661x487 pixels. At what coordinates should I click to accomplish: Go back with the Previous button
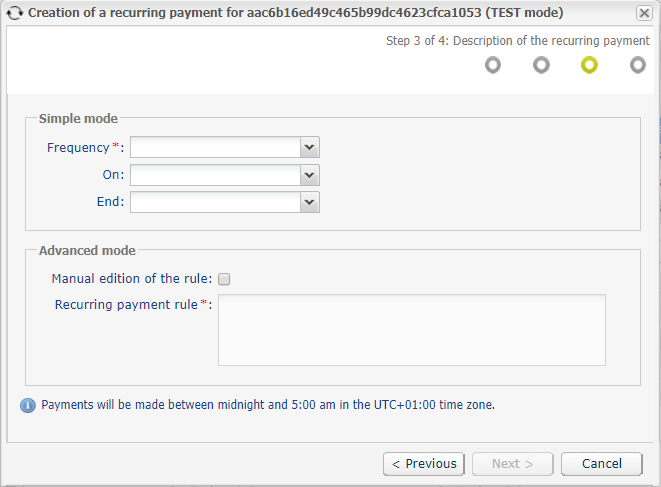(423, 464)
